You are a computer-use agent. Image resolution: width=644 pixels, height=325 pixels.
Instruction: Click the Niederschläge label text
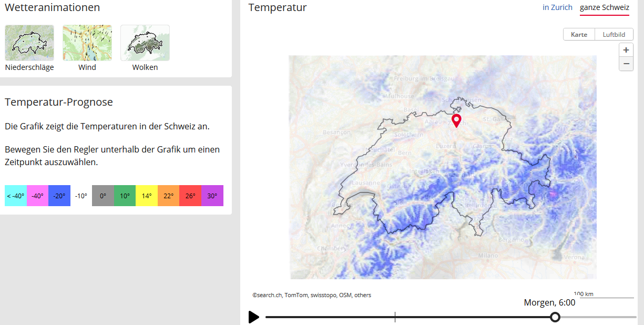tap(29, 67)
